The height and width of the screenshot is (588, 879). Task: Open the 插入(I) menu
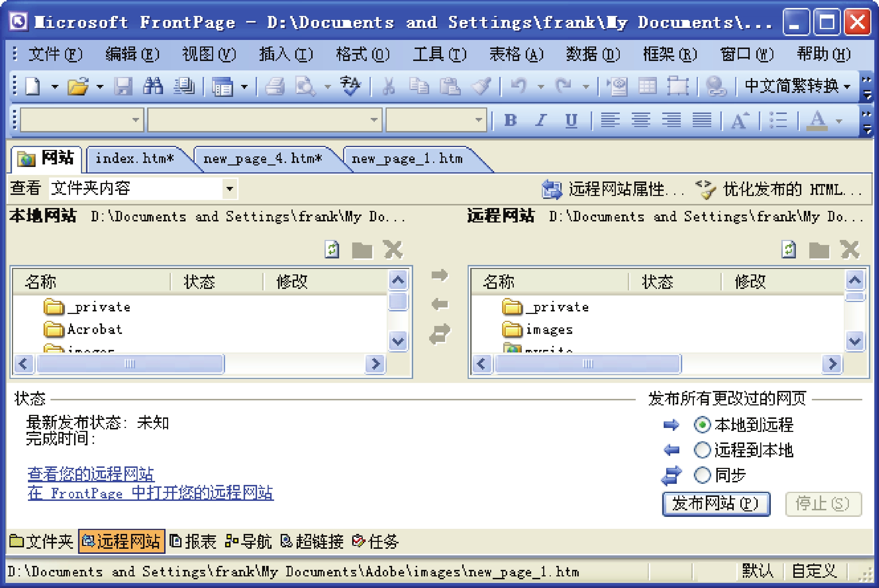click(286, 54)
